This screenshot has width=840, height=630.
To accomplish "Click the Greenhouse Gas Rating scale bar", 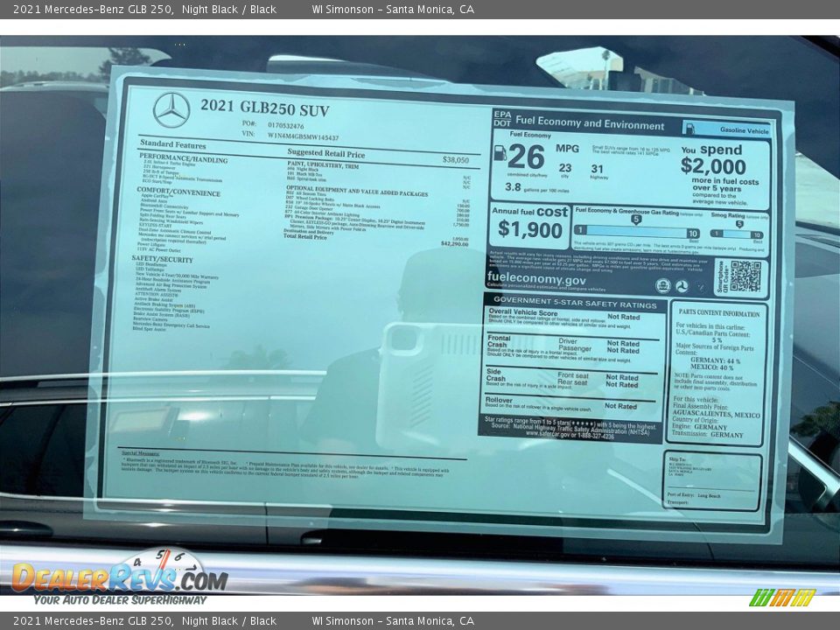I will 636,231.
